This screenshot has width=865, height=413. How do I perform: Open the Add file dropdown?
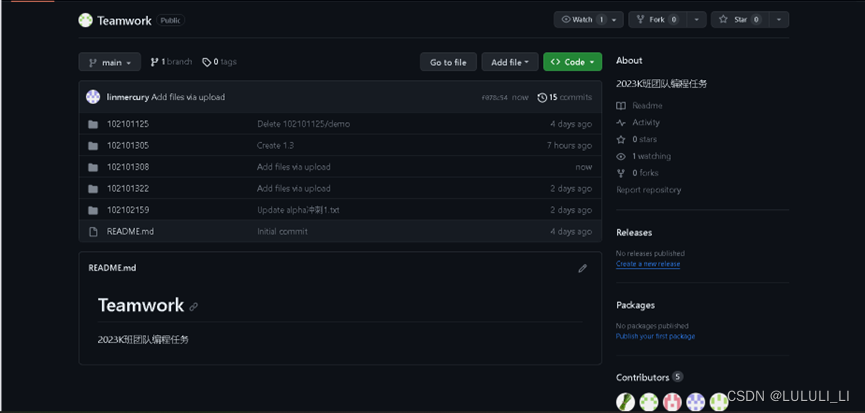tap(510, 62)
